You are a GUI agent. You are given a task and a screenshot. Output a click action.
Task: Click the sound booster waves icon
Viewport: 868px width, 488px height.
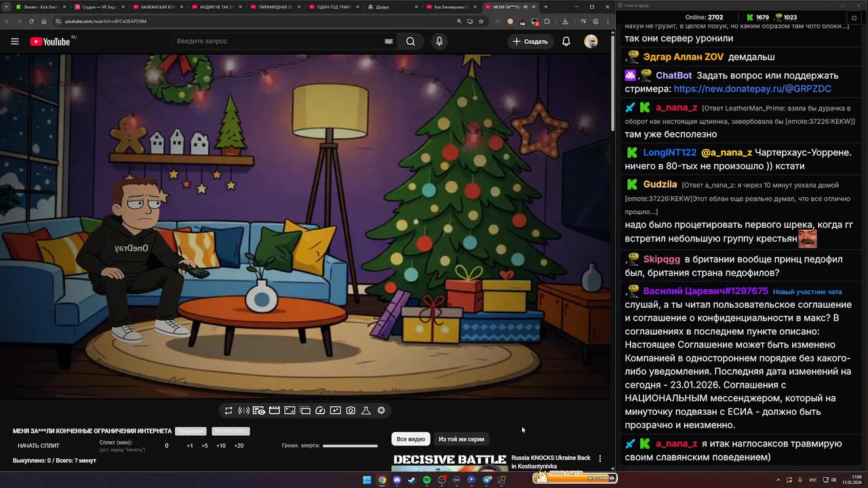pyautogui.click(x=243, y=411)
